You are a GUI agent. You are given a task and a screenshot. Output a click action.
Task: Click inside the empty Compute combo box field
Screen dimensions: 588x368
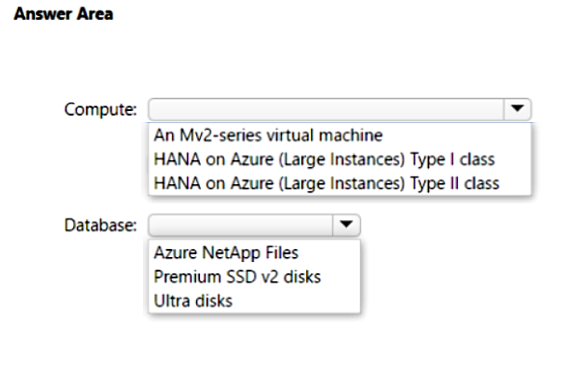(326, 109)
